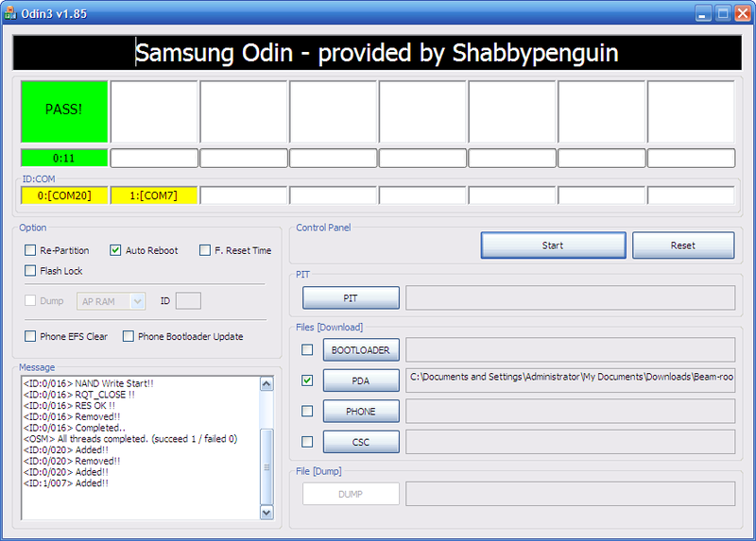Click the ID input field next to Dump

188,301
